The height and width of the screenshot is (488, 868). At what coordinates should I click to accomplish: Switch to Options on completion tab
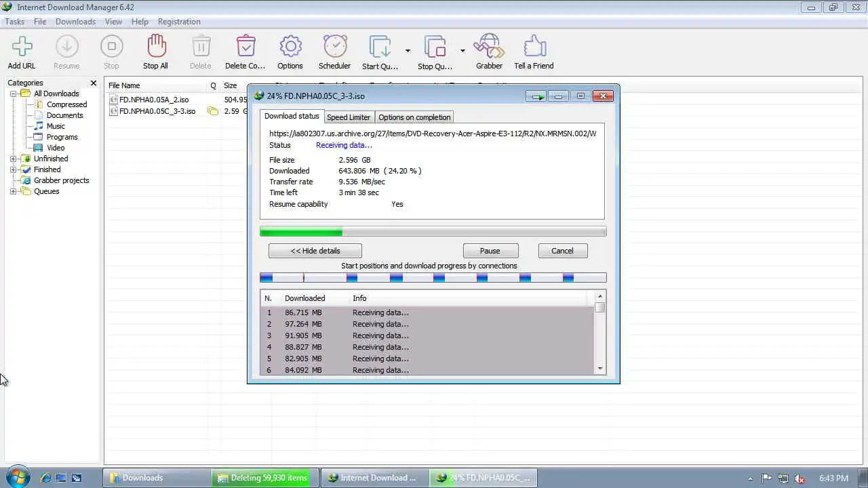click(x=414, y=117)
